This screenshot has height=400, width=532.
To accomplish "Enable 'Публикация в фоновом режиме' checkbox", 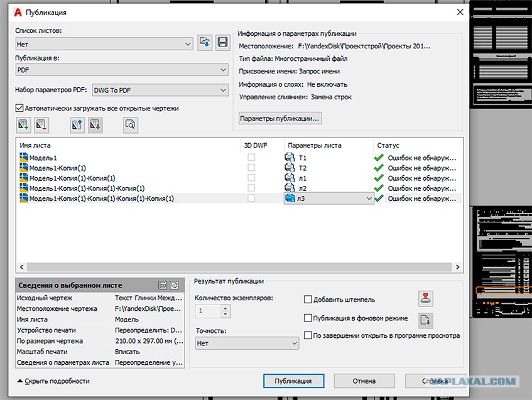I will [x=308, y=318].
